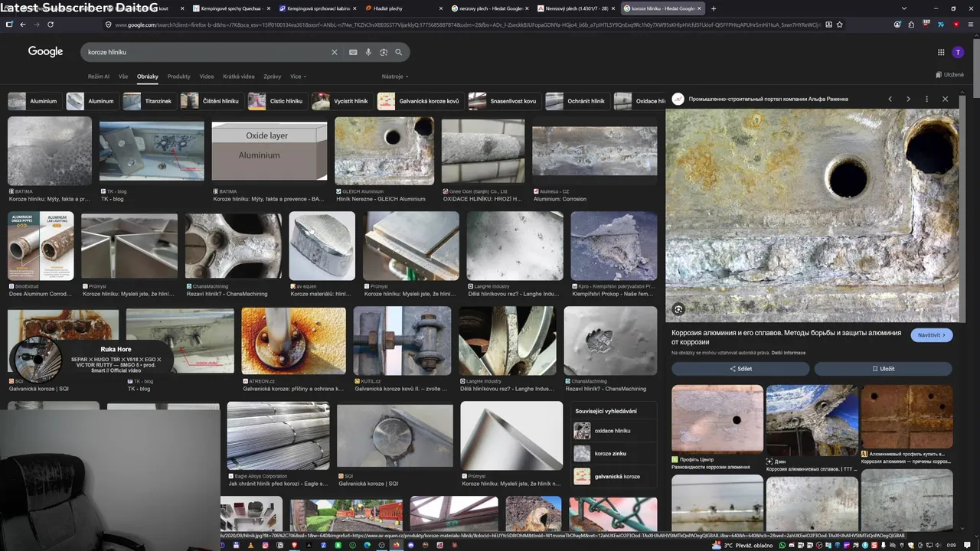Open the Hliník Nerezne - GLEICH Aluminium result
980x551 pixels.
point(384,151)
